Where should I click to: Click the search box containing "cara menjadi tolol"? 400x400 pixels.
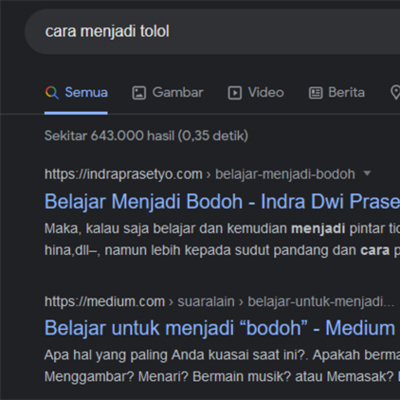pyautogui.click(x=212, y=32)
